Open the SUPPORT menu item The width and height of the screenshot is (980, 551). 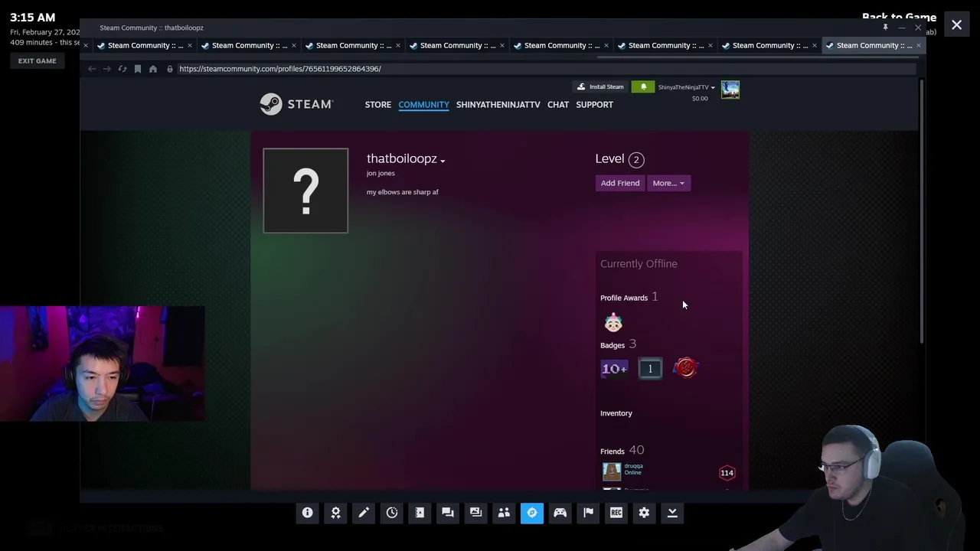point(595,104)
